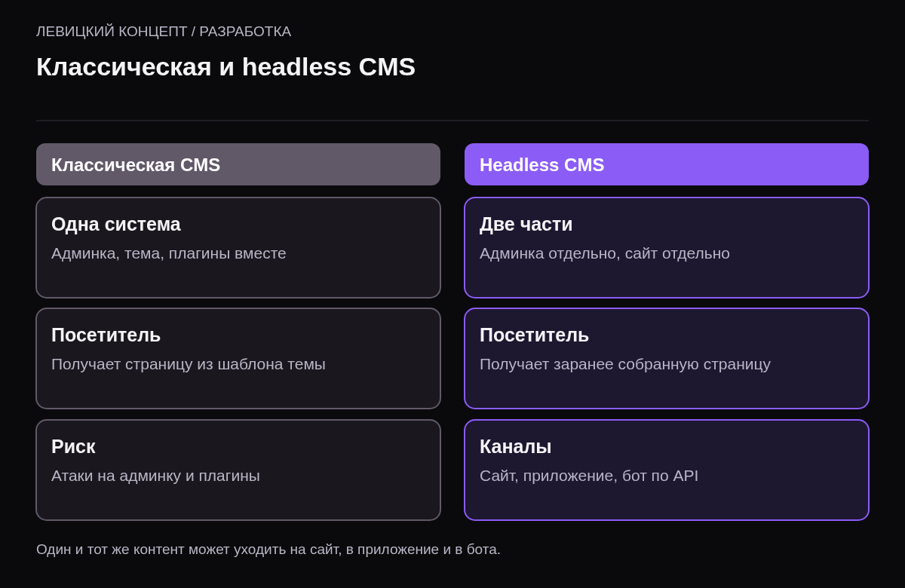Click text Админка отдельно, сайт отдельно
Screen dimensions: 905x588
605,253
